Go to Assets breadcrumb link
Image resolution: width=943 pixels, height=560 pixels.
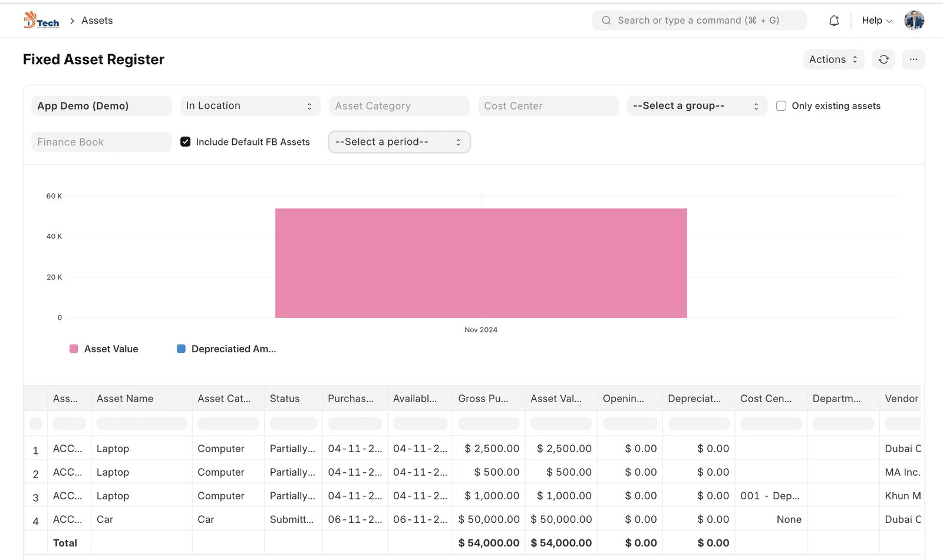(97, 21)
